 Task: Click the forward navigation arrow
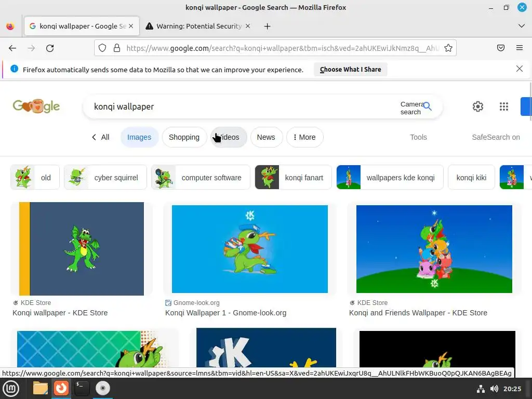(x=31, y=48)
